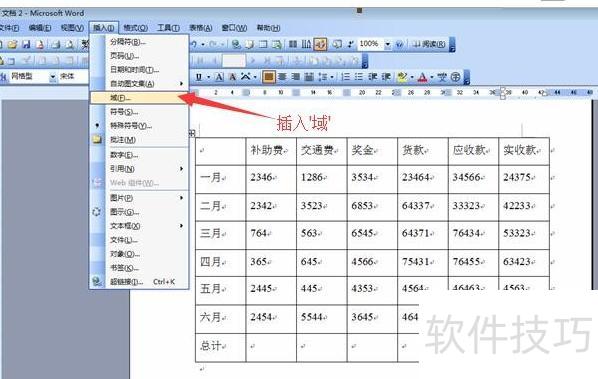Click the Print Preview icon
This screenshot has height=379, width=598.
tap(70, 45)
